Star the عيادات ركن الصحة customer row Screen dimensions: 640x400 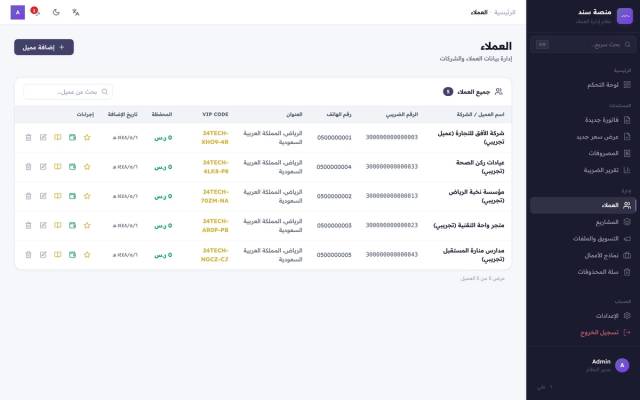tap(87, 167)
